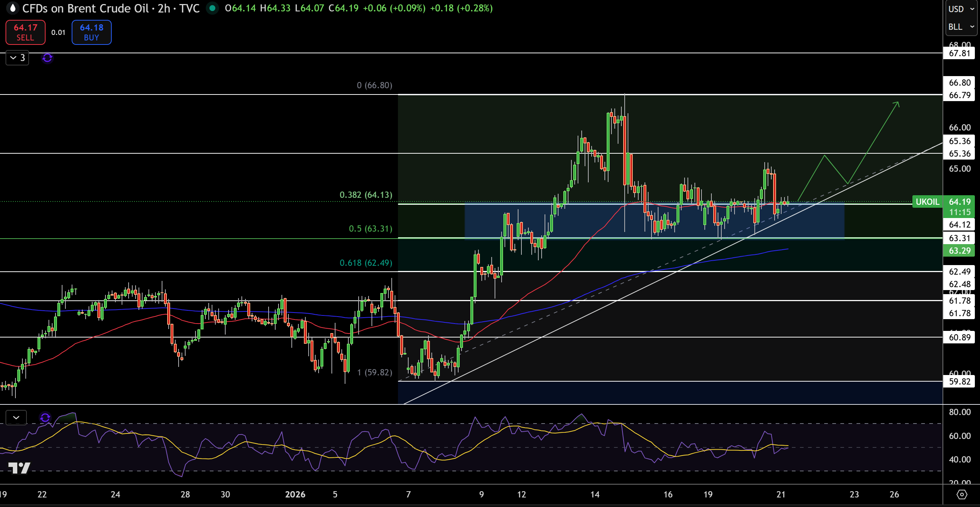Click date 14 on the time axis

(595, 494)
